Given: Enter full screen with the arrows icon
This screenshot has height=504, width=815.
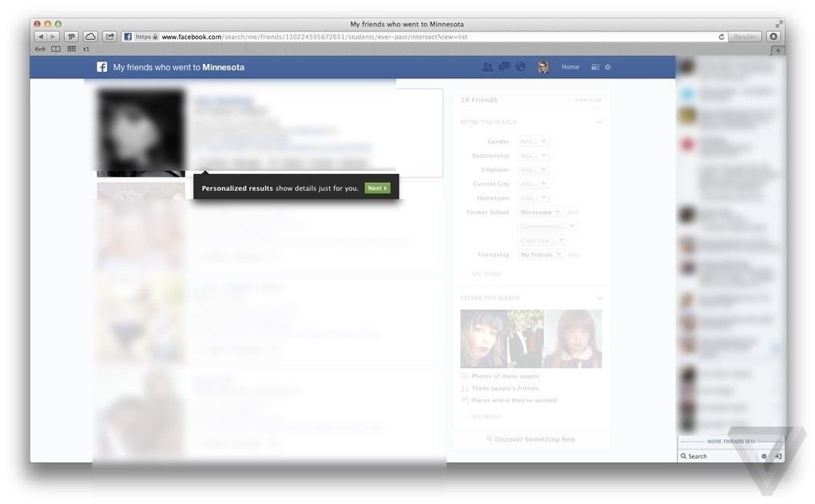Looking at the screenshot, I should [x=778, y=24].
